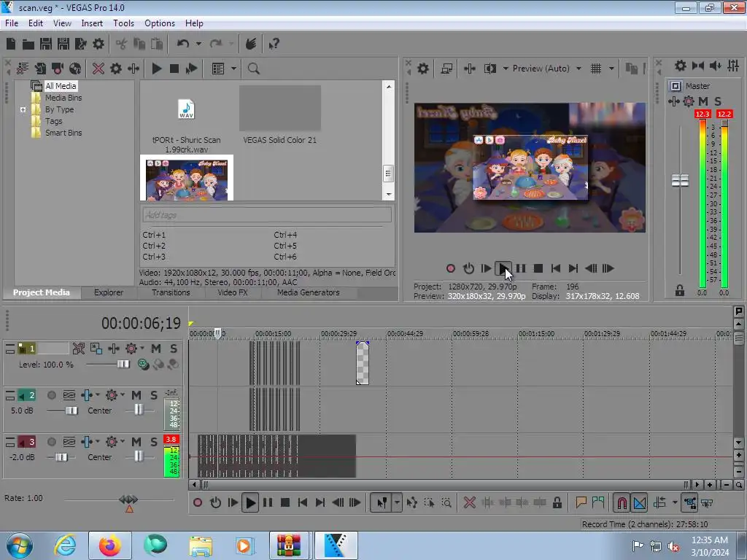Image resolution: width=747 pixels, height=560 pixels.
Task: Open the File menu
Action: click(12, 23)
